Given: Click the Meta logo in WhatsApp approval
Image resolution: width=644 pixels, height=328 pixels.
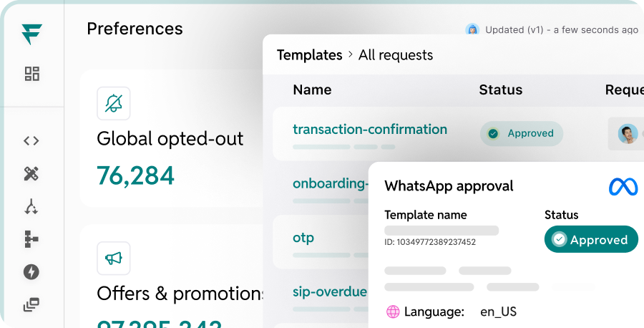Looking at the screenshot, I should pyautogui.click(x=623, y=187).
